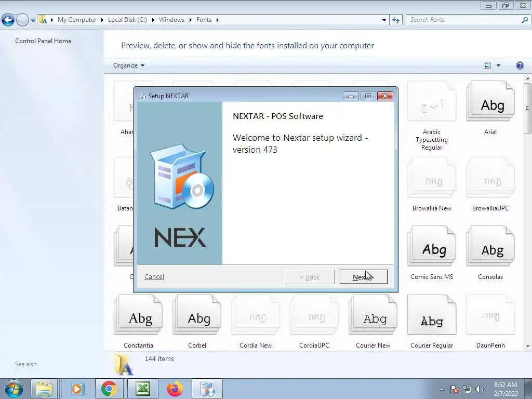Select Windows in the address breadcrumb

coord(171,20)
